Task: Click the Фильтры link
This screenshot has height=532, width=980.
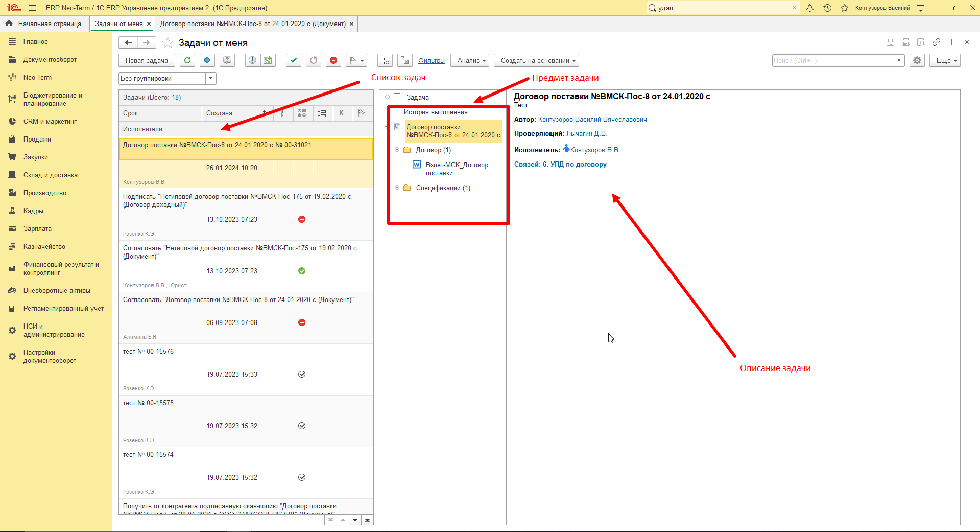Action: click(432, 60)
